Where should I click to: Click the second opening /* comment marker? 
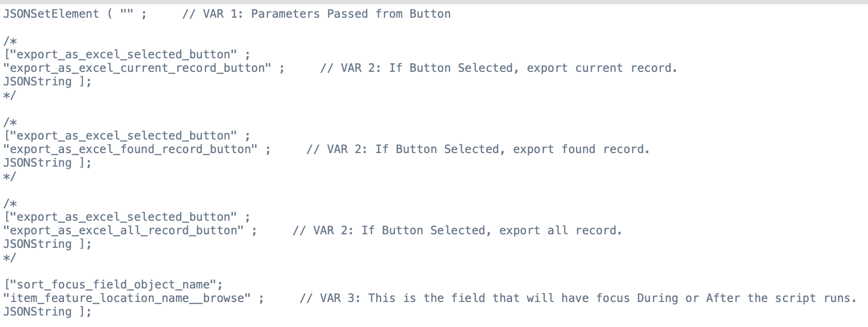(10, 122)
